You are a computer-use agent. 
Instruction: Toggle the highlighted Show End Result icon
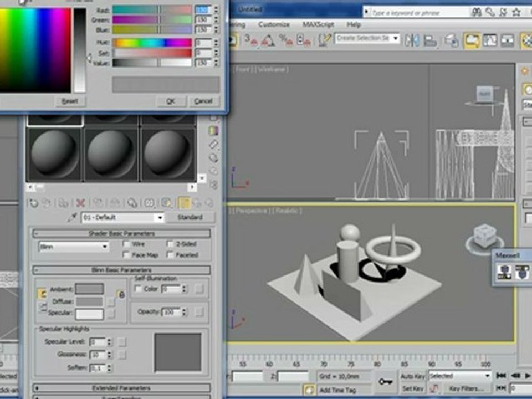183,203
